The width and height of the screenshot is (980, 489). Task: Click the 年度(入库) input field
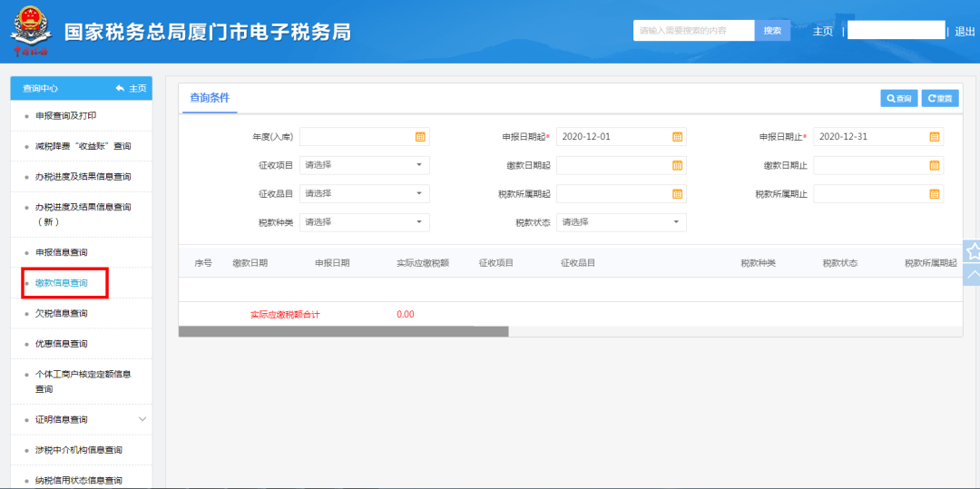(x=365, y=137)
